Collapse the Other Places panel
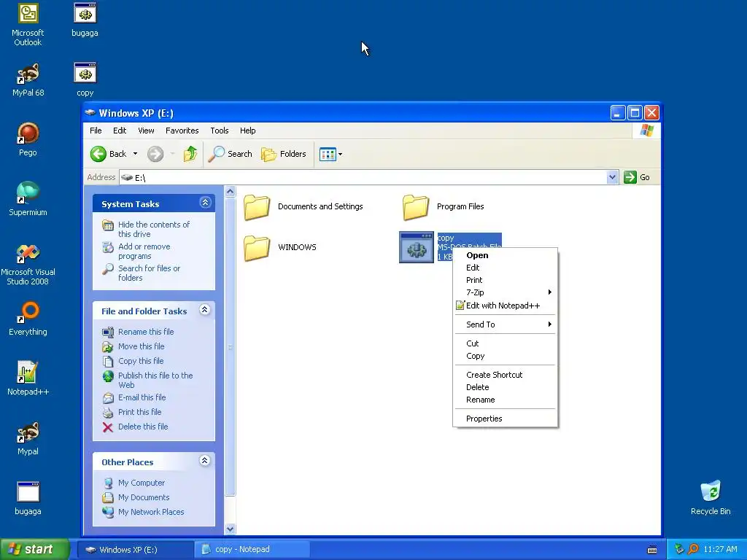Image resolution: width=747 pixels, height=560 pixels. click(x=205, y=461)
